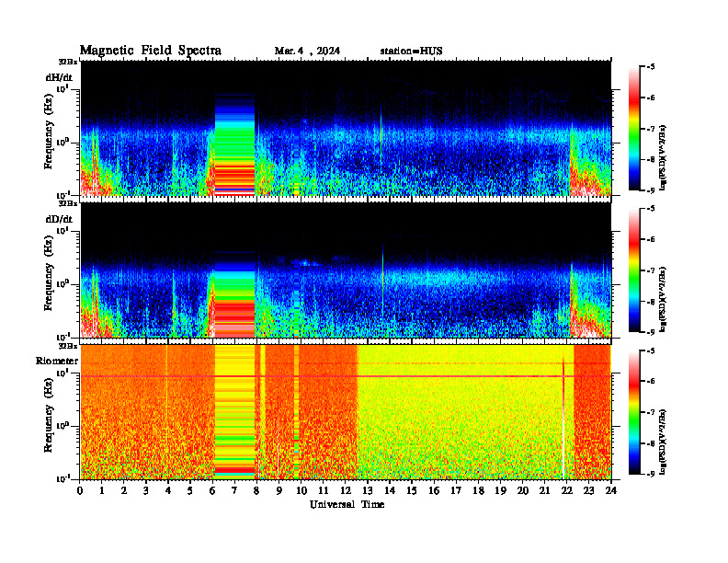Click the hour "18" time axis tick label
This screenshot has width=728, height=563.
coord(478,490)
